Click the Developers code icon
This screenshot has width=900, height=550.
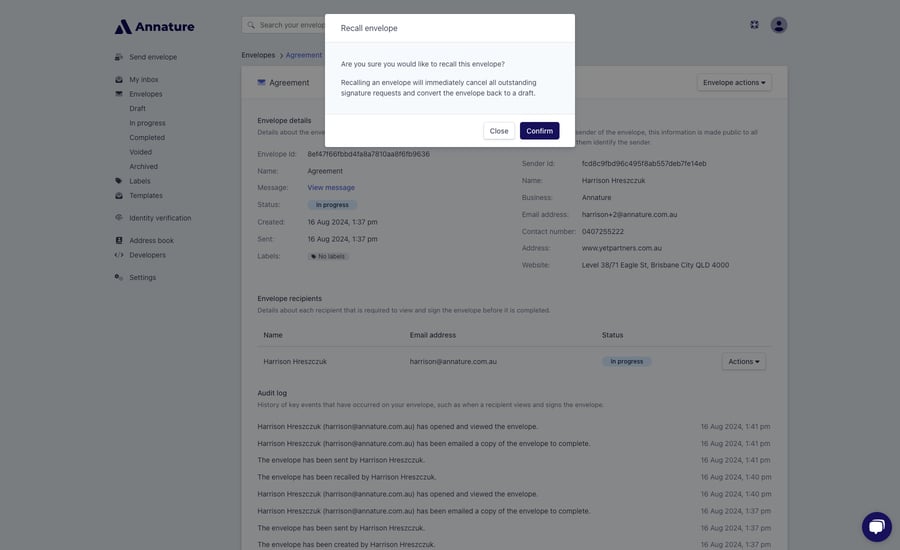(119, 255)
